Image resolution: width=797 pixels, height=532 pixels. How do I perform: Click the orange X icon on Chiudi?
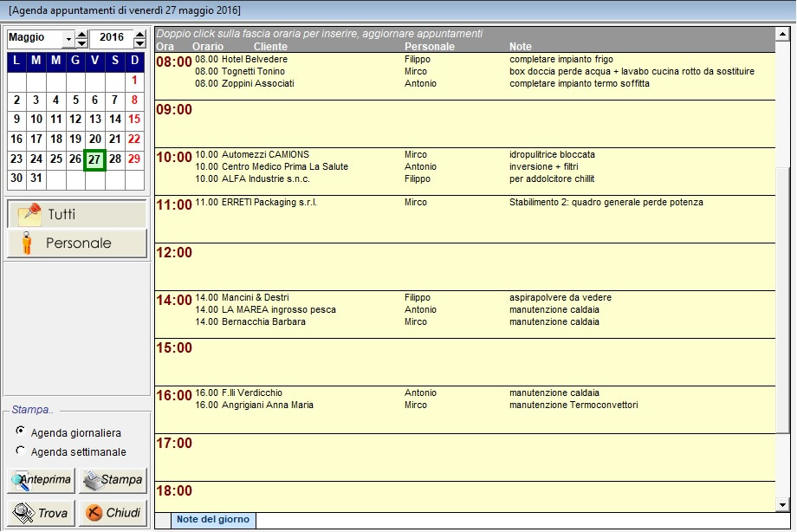point(94,513)
